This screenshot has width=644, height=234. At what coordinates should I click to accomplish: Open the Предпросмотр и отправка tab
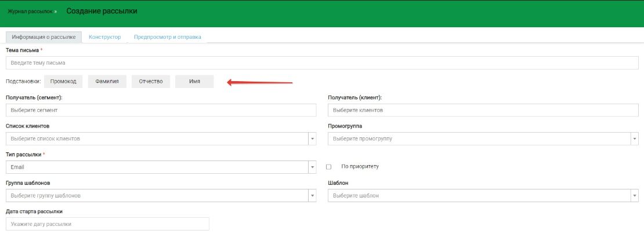[167, 37]
